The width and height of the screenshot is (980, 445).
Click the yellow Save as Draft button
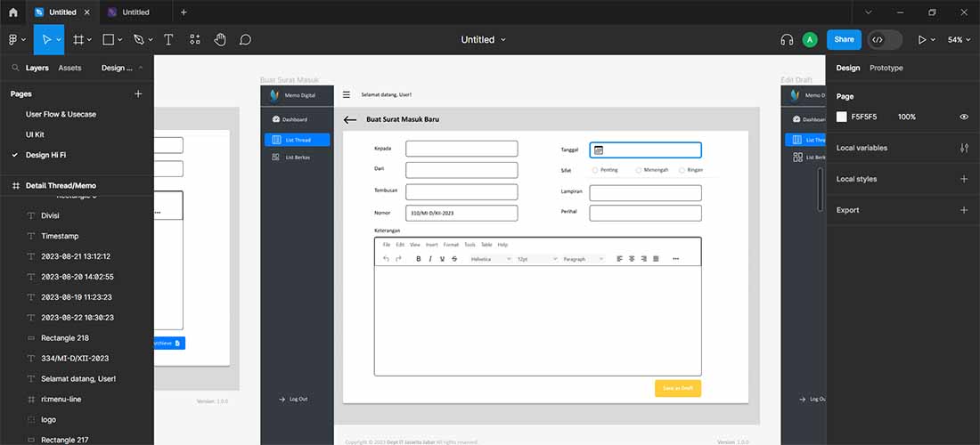tap(677, 388)
